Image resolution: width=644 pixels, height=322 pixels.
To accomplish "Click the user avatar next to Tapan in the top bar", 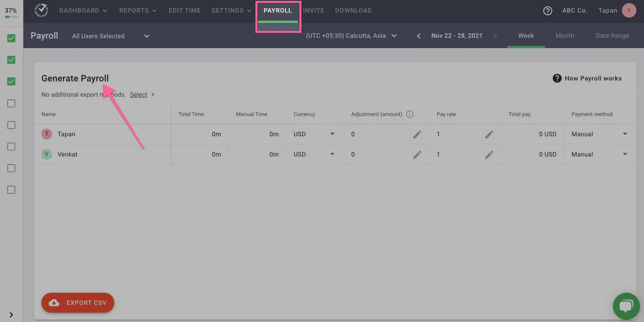I will tap(629, 10).
